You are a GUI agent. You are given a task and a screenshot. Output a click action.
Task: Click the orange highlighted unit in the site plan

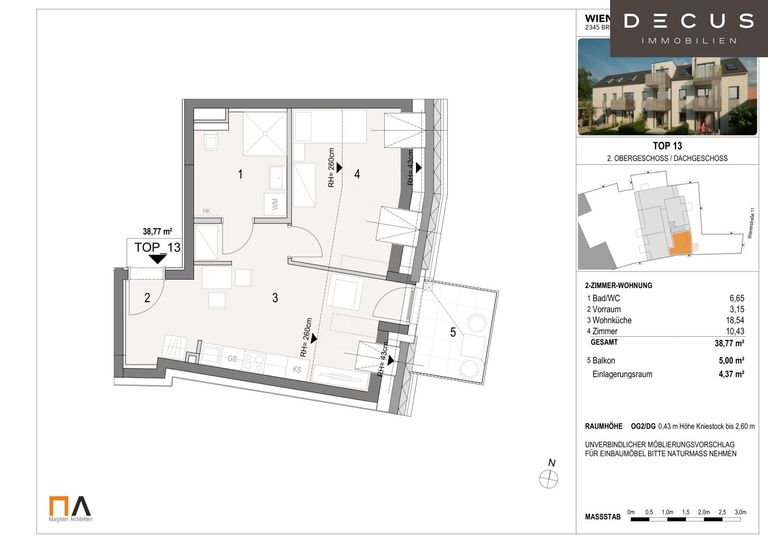680,243
